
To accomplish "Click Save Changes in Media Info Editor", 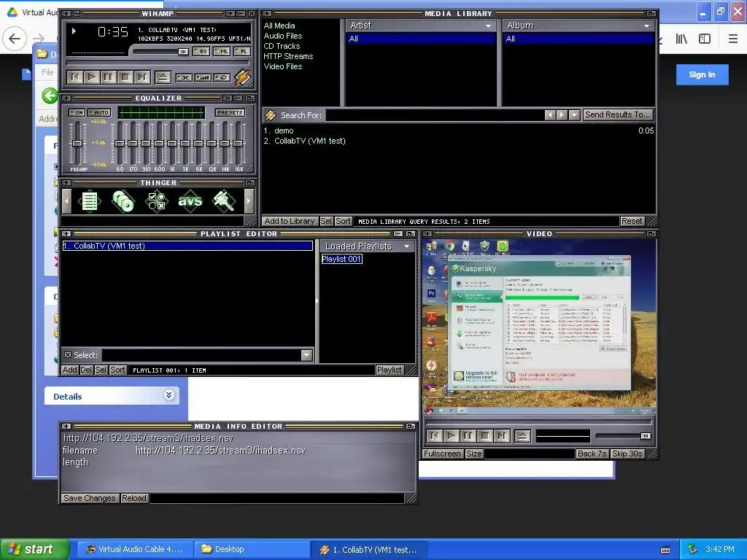I will [x=90, y=498].
